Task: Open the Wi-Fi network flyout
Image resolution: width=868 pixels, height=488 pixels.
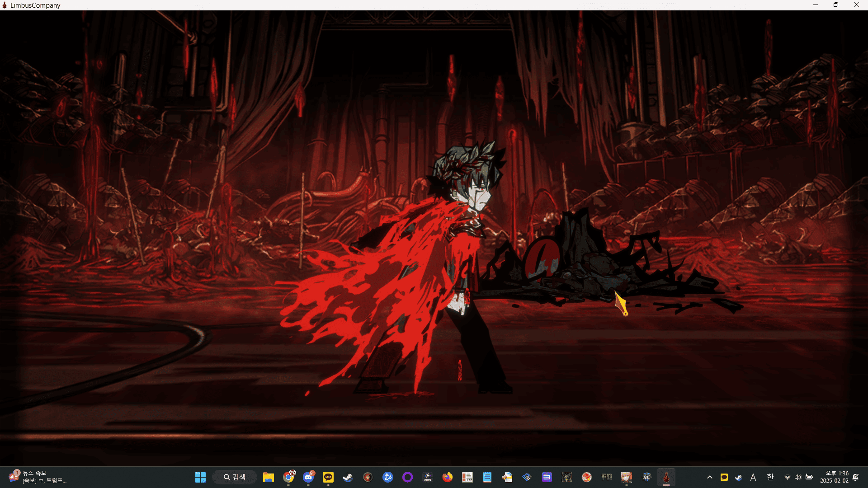Action: pos(788,477)
